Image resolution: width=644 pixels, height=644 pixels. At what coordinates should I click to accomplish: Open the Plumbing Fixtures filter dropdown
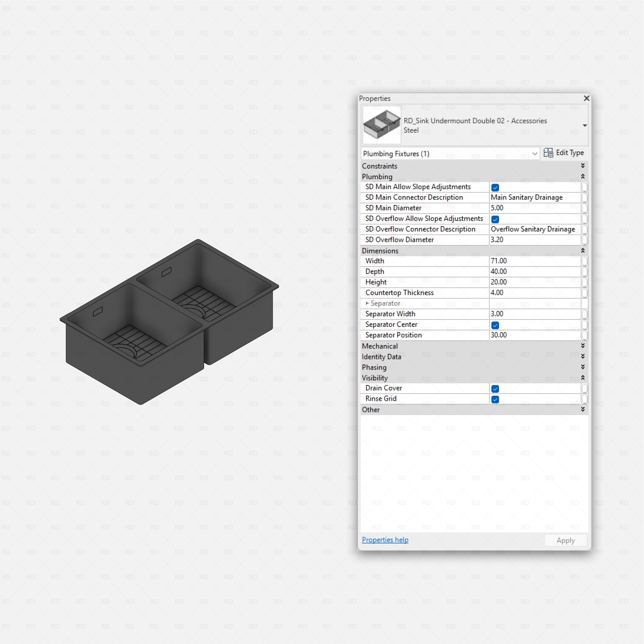point(535,154)
